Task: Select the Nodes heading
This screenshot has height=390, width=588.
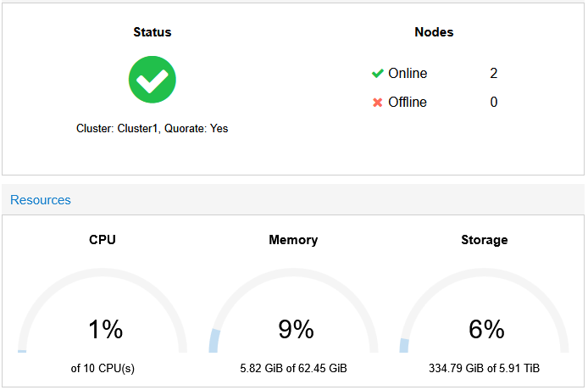Action: [434, 32]
